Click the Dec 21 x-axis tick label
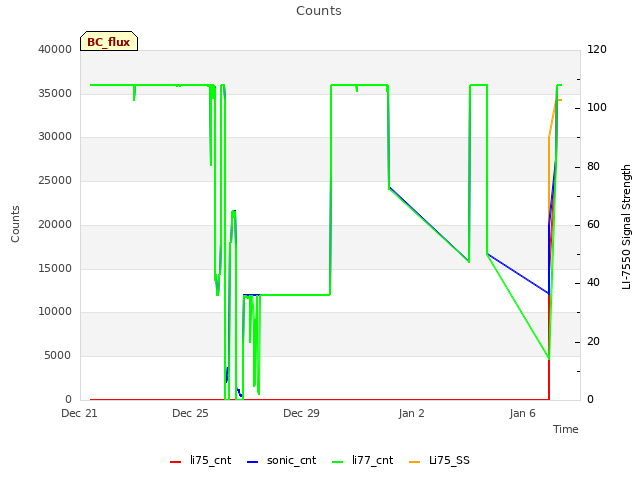Viewport: 640px width, 480px height. [x=79, y=413]
